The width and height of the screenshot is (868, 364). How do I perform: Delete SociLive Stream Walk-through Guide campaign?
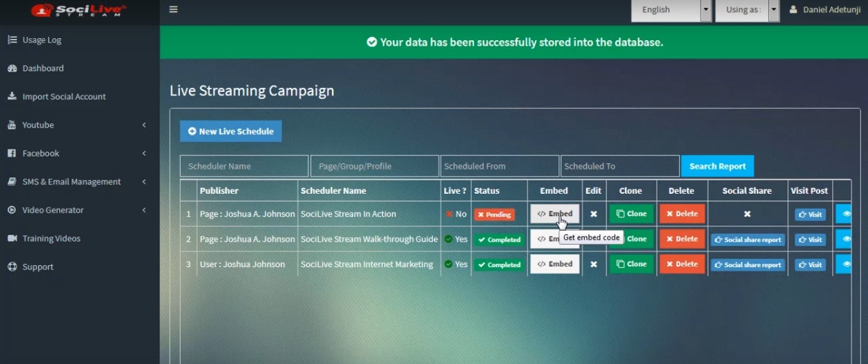[x=682, y=238]
